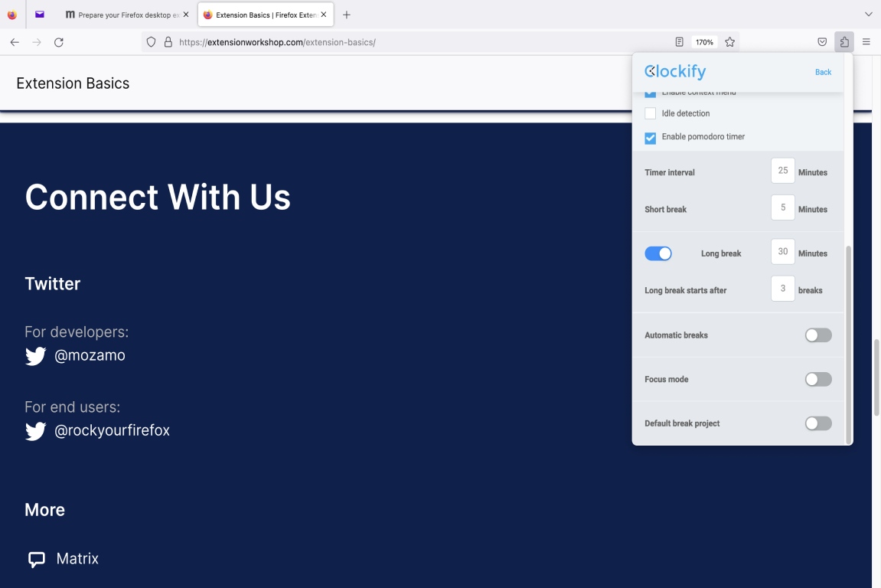The height and width of the screenshot is (588, 881).
Task: Close the Prepare your Firefox desktop tab
Action: pyautogui.click(x=186, y=15)
